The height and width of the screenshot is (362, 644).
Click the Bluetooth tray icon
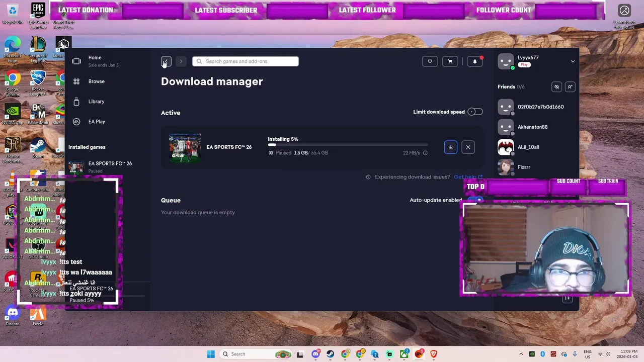(x=543, y=354)
